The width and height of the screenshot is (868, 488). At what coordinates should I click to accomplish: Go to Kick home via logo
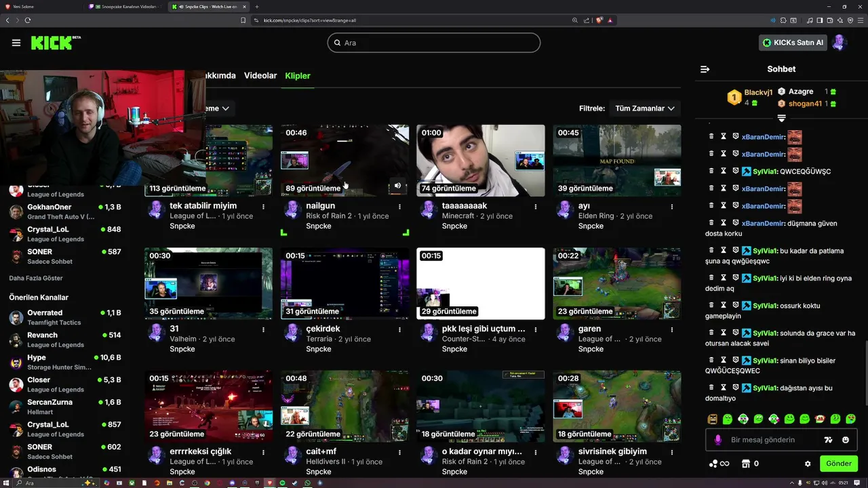tap(56, 43)
